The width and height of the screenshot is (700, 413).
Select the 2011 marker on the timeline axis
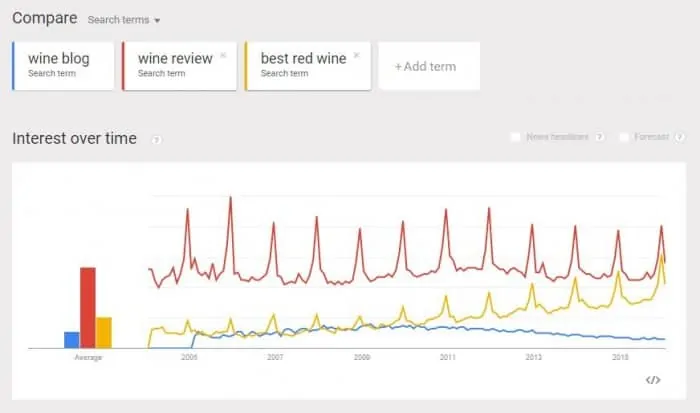(448, 357)
